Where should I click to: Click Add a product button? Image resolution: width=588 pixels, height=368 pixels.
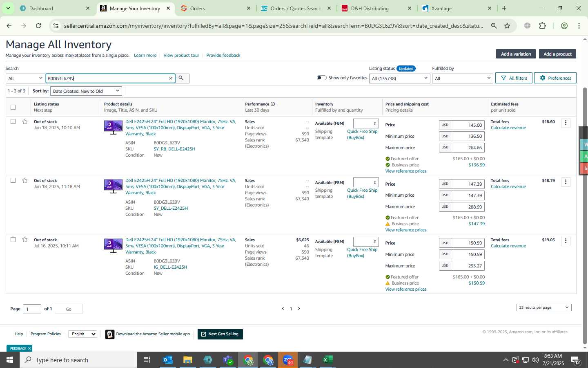[557, 54]
